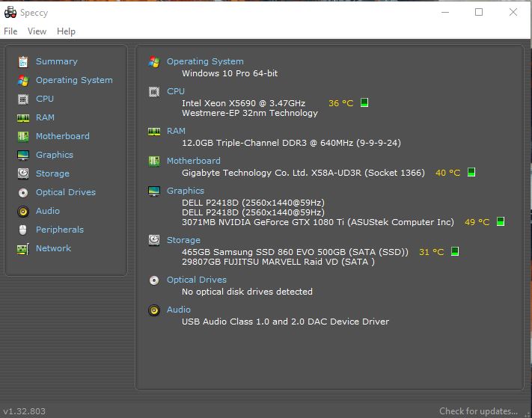Open the Help menu
Viewport: 532px width, 418px height.
[x=66, y=31]
